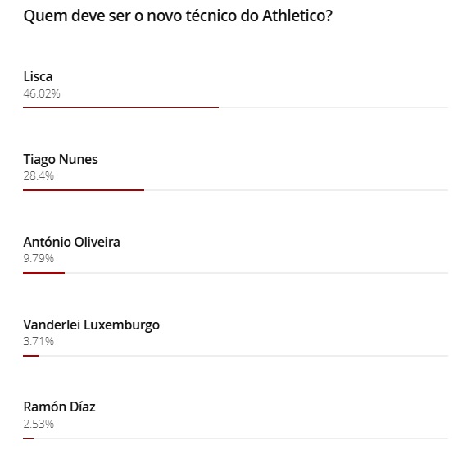Click the grey remainder of António Oliveira's bar
The height and width of the screenshot is (459, 476).
coord(256,273)
